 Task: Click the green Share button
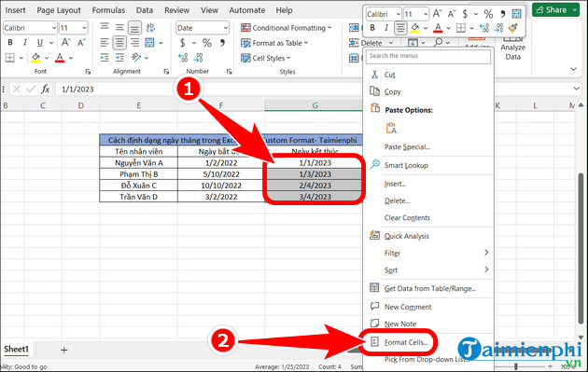pos(555,9)
